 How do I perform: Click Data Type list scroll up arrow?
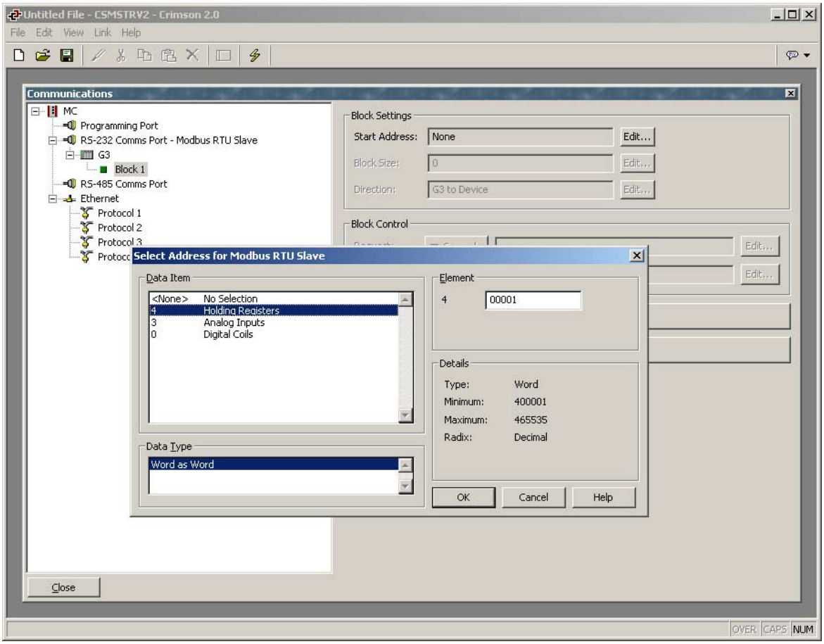(405, 465)
